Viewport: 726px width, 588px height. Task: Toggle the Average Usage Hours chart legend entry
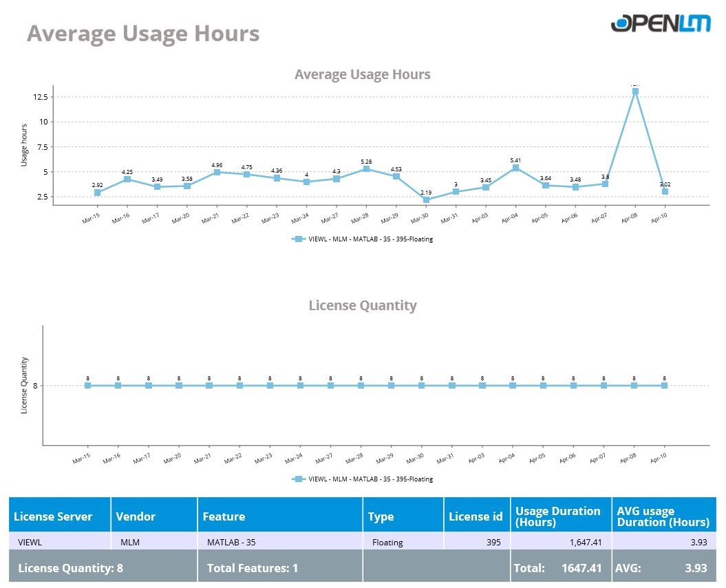[x=370, y=239]
